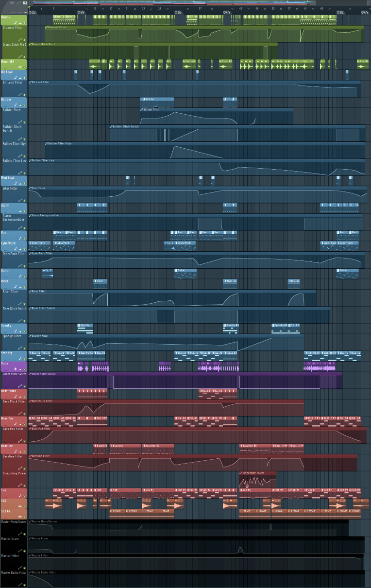Click the audio icon on SFX #2 track
Screen dimensions: 371x588
pyautogui.click(x=20, y=517)
